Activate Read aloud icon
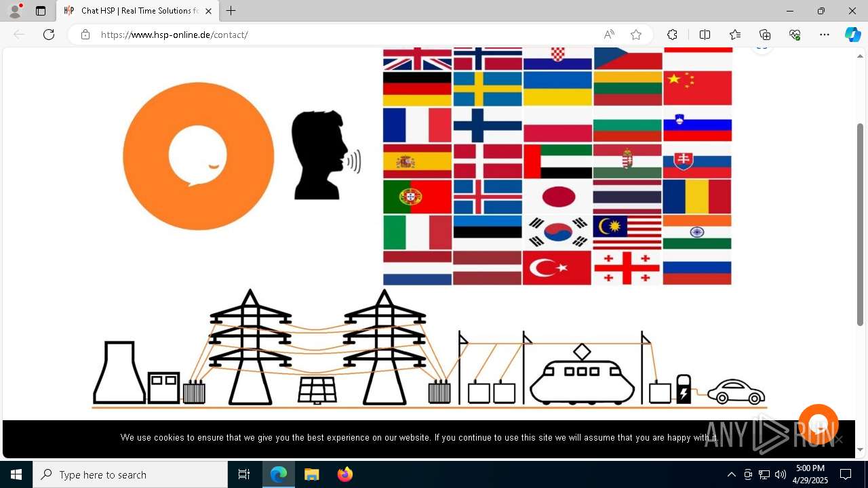868x488 pixels. pos(609,35)
